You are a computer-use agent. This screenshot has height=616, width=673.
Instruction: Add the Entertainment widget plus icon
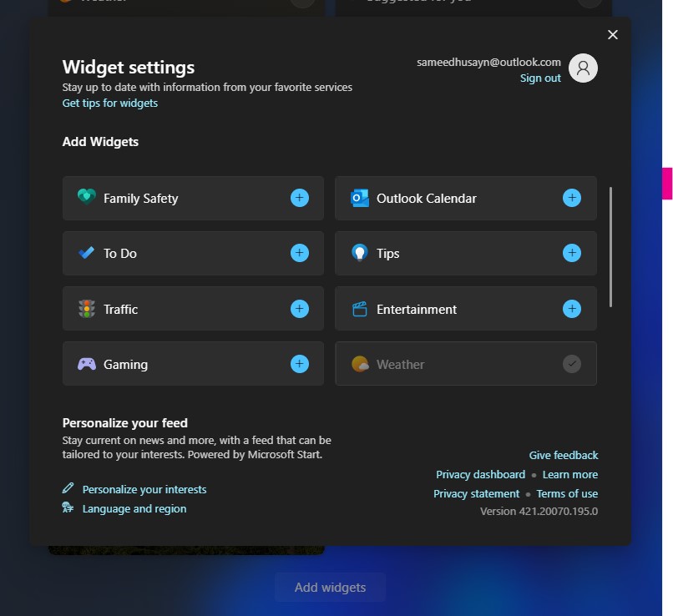point(572,309)
